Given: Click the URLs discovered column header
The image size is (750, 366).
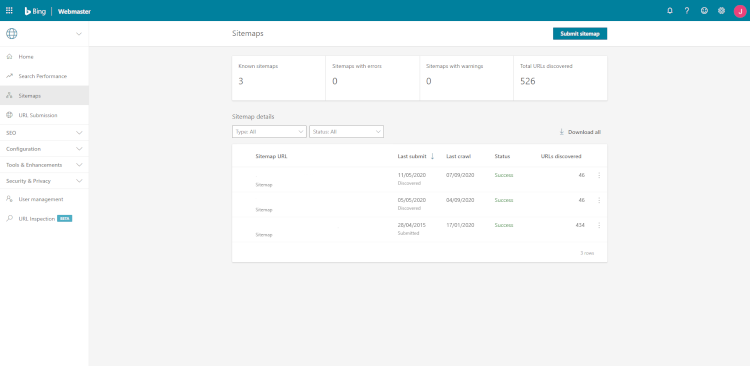Looking at the screenshot, I should pos(561,156).
